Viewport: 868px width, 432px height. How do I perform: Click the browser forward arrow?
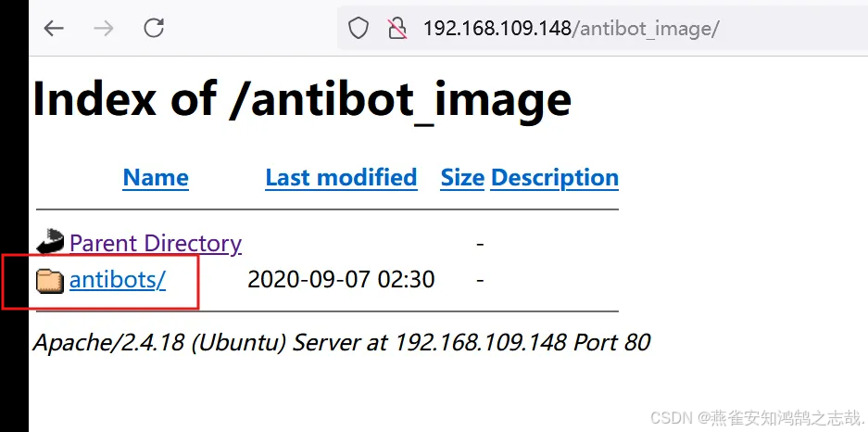coord(104,28)
